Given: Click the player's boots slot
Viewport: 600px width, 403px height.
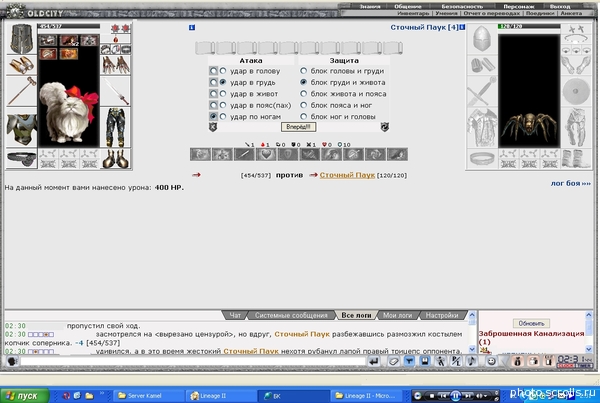Looking at the screenshot, I should tap(116, 158).
